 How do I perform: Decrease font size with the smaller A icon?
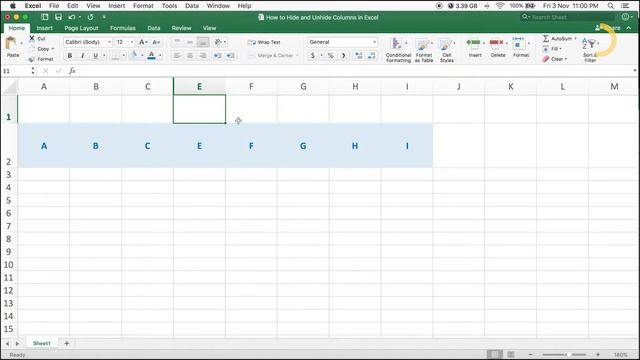pyautogui.click(x=156, y=42)
